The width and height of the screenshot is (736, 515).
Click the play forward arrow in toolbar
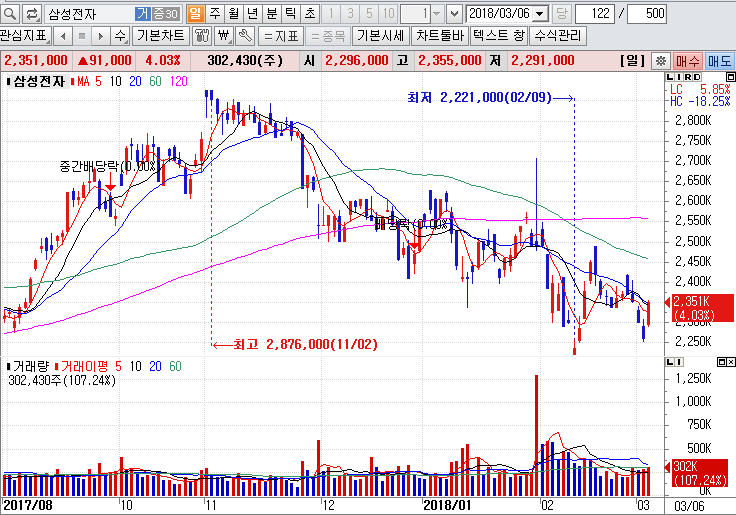100,36
